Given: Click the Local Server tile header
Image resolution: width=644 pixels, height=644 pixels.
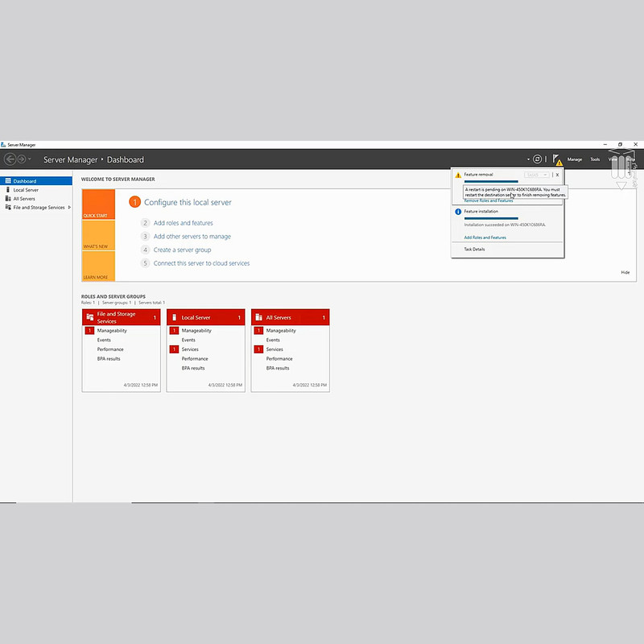Looking at the screenshot, I should click(206, 317).
